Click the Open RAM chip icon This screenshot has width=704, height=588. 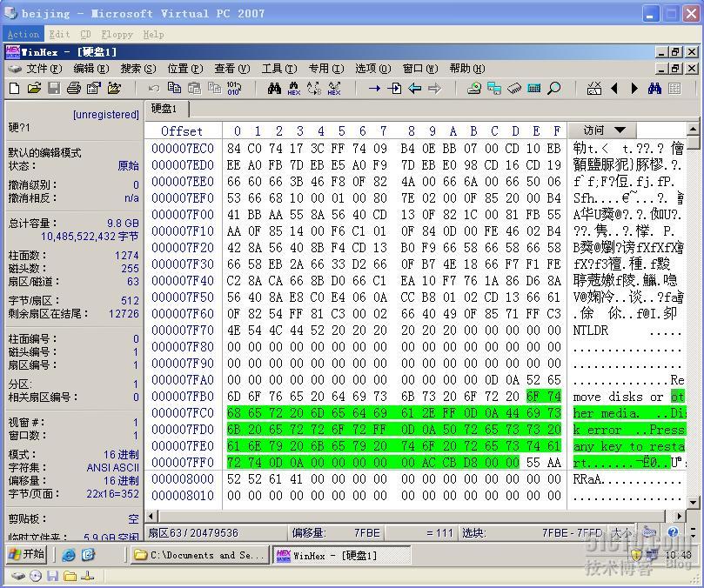point(514,89)
